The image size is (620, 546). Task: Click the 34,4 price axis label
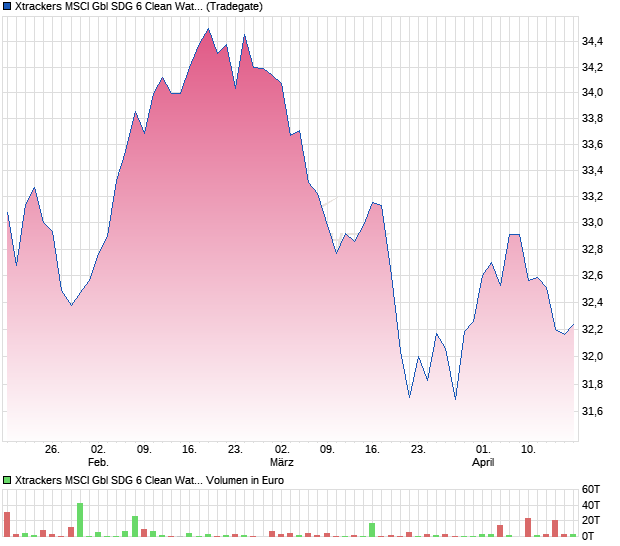[592, 41]
